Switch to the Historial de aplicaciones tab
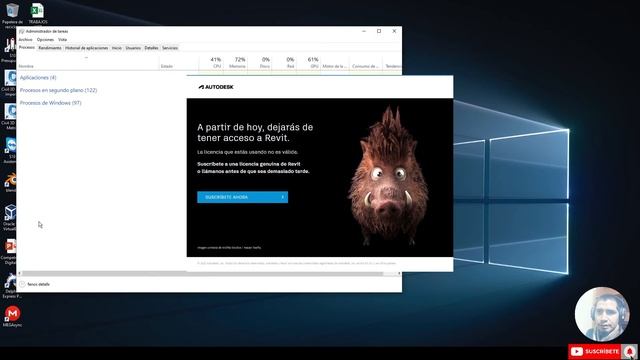Viewport: 640px width, 360px height. click(87, 48)
